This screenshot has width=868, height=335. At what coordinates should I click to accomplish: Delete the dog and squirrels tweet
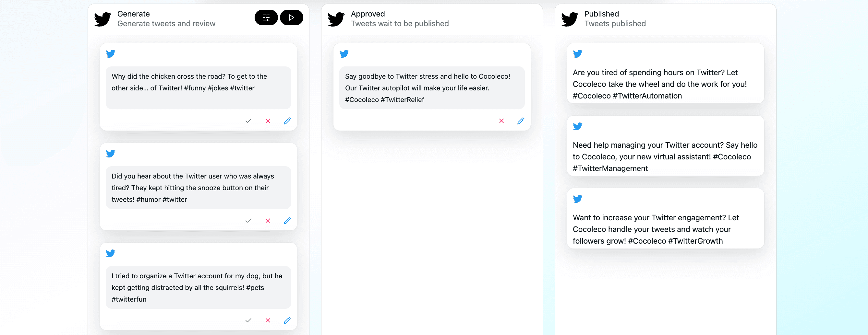[268, 320]
